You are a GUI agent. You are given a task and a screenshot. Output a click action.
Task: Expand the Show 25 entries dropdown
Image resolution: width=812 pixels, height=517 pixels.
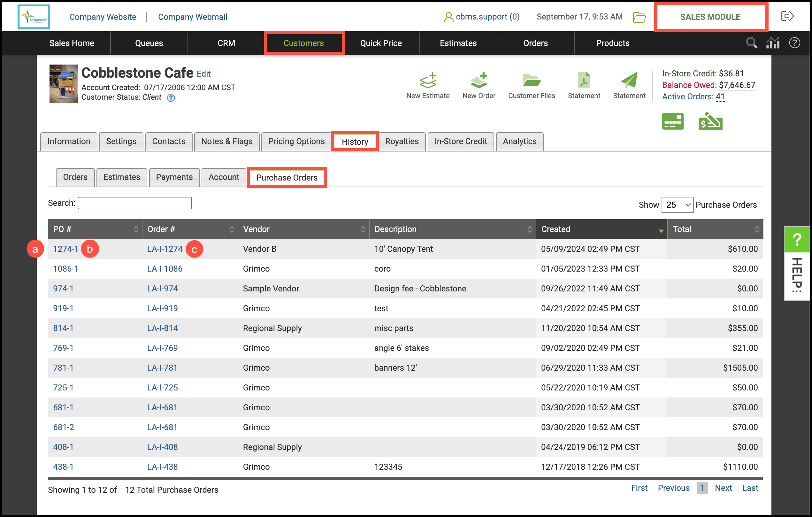pyautogui.click(x=677, y=205)
